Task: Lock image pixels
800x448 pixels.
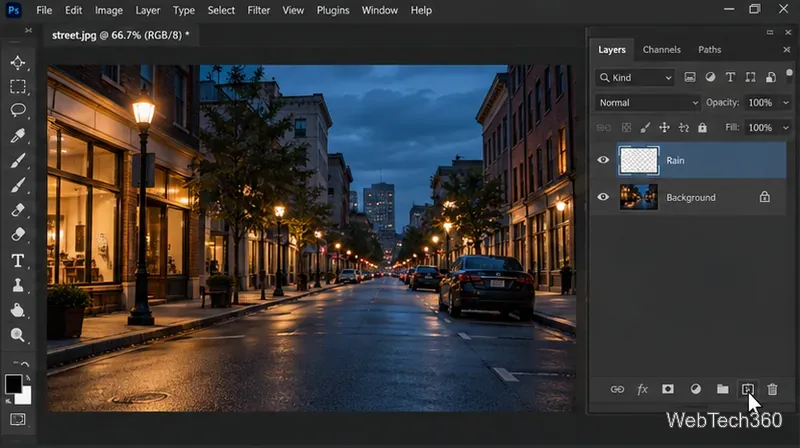Action: tap(645, 128)
